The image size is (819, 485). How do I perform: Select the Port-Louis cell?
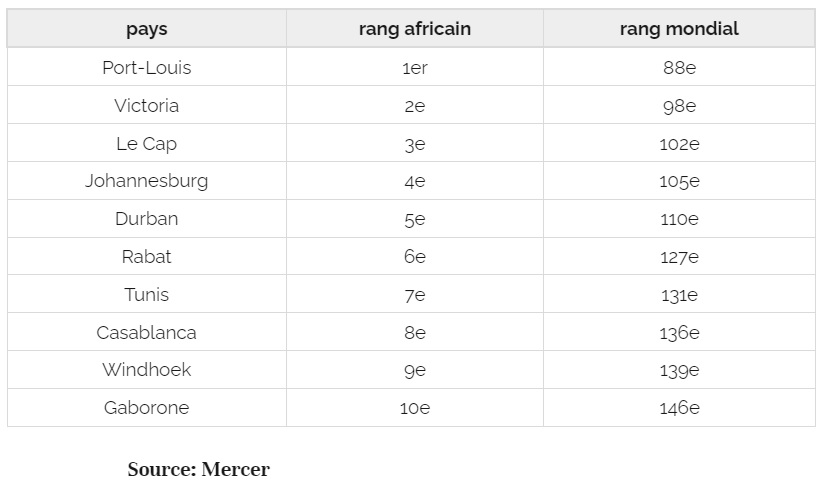click(146, 68)
